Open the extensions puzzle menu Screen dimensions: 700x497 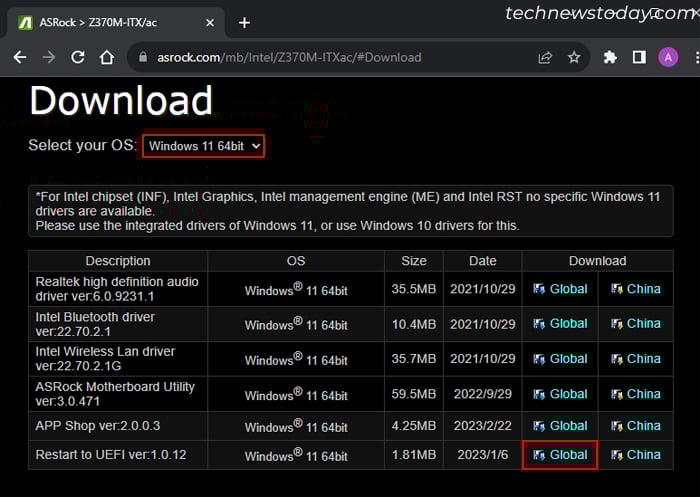pyautogui.click(x=610, y=57)
